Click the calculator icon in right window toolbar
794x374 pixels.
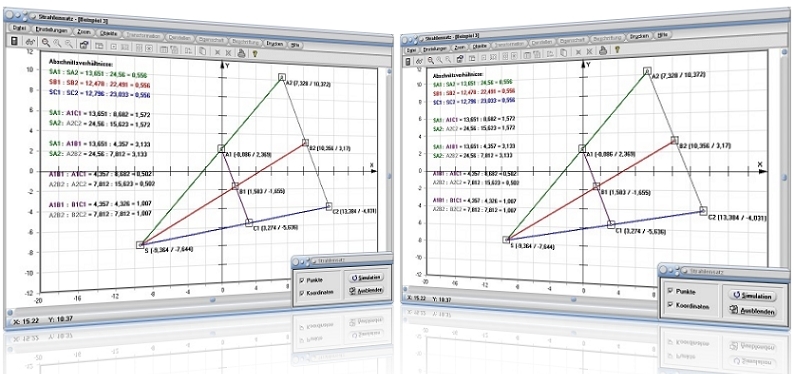[408, 62]
